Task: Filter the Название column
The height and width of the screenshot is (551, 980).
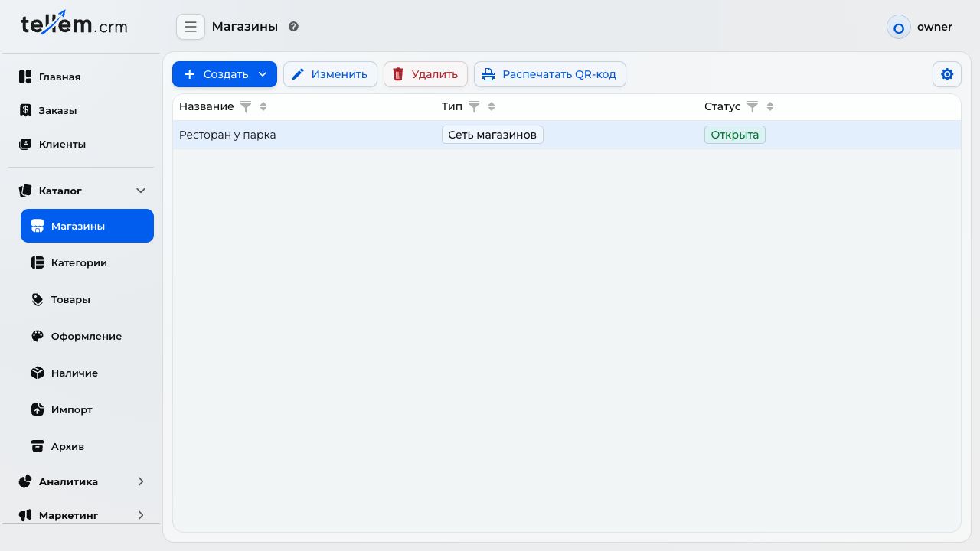Action: click(246, 106)
